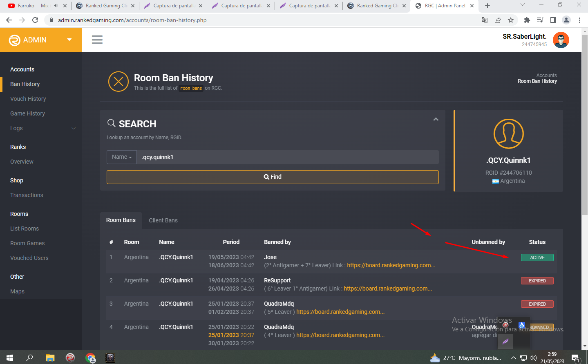Open Transactions under Shop

pyautogui.click(x=27, y=195)
